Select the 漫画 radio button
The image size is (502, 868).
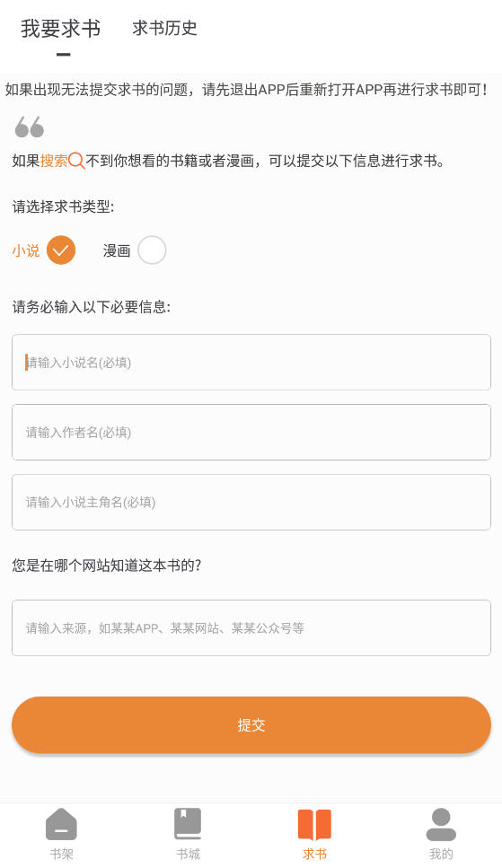point(152,250)
